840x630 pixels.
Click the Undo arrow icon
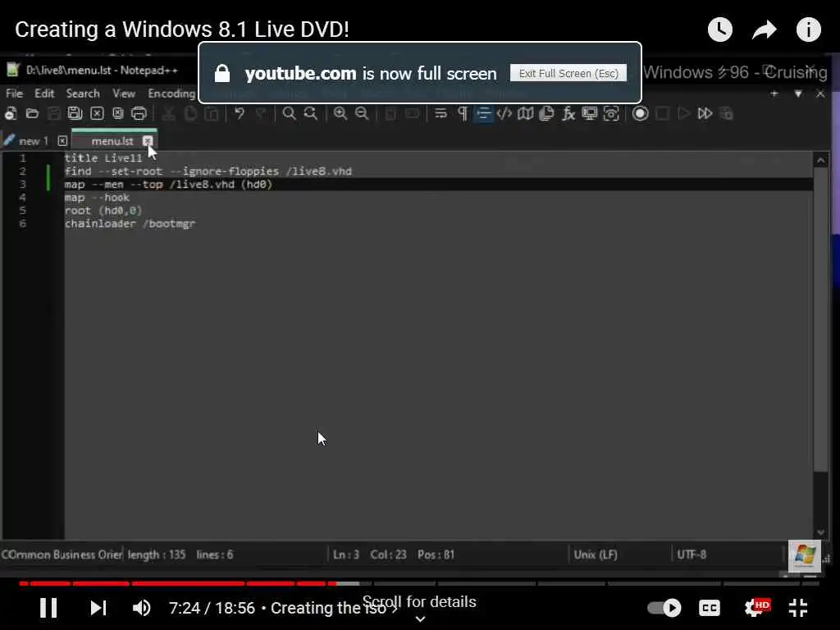[240, 113]
